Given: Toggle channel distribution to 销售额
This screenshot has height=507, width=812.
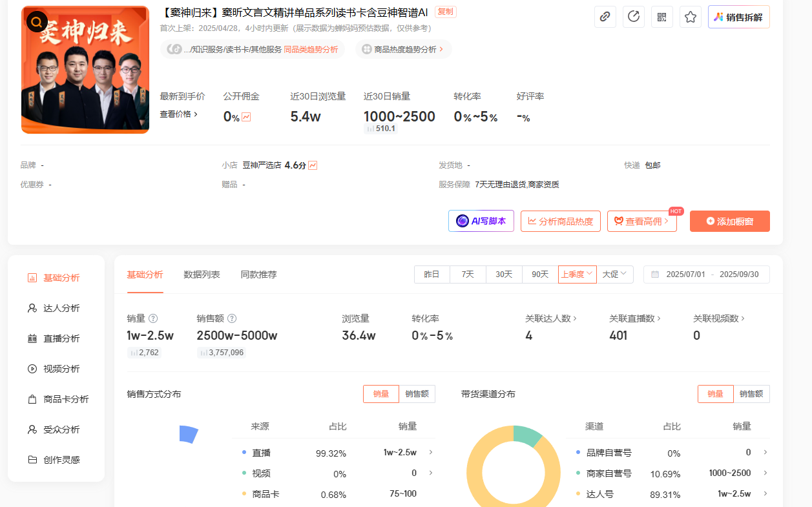Looking at the screenshot, I should [x=751, y=394].
